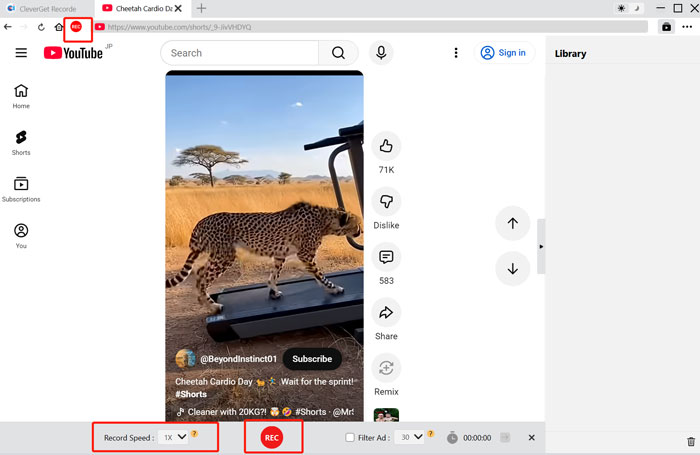Click the Share arrow icon
This screenshot has width=700, height=455.
coord(386,313)
